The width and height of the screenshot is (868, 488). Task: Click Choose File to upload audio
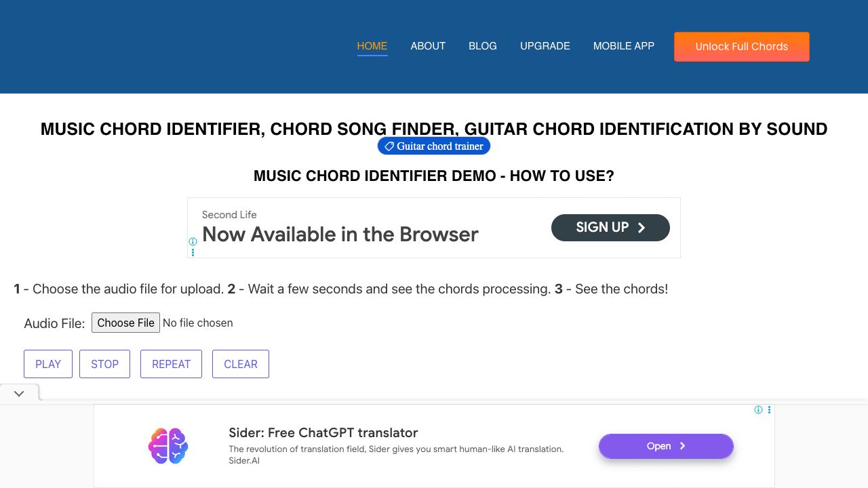click(x=125, y=323)
